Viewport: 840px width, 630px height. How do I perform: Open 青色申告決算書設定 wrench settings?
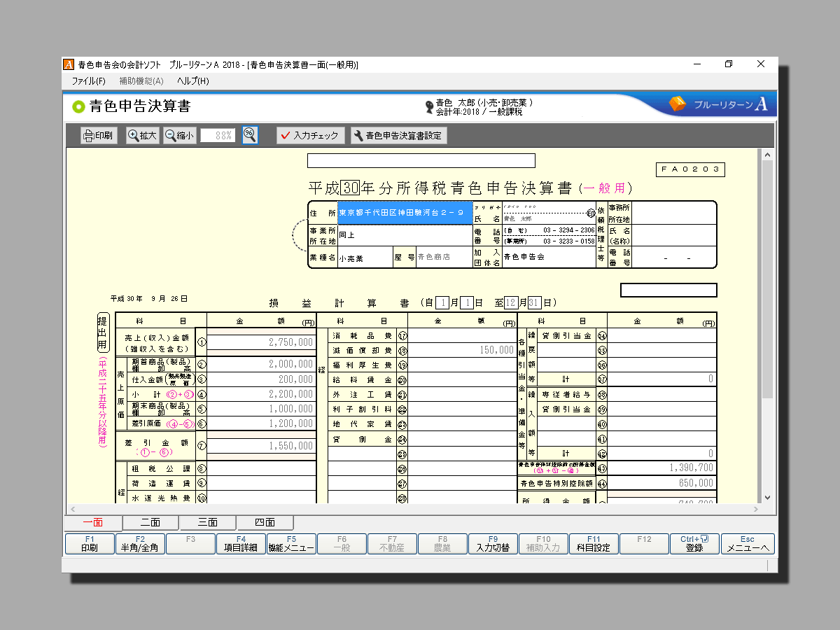tap(398, 136)
